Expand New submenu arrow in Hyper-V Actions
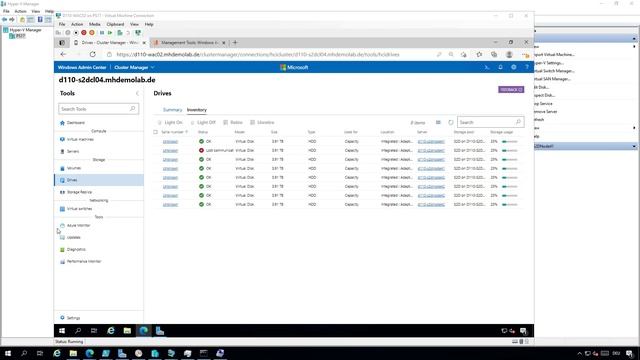640x360 pixels. 634,47
